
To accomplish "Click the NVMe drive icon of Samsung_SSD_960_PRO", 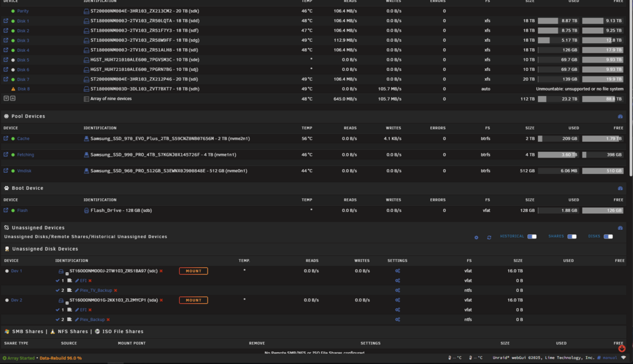I will (x=86, y=171).
